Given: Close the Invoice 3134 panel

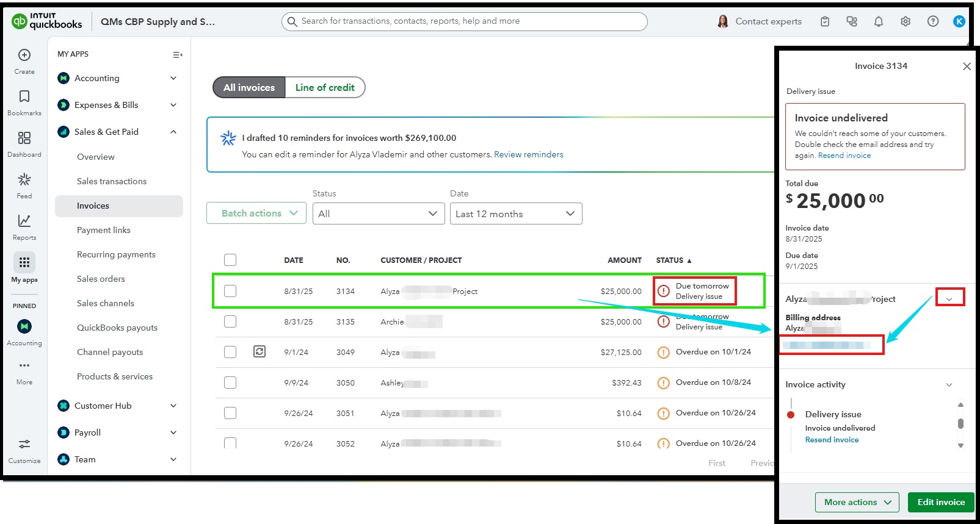Looking at the screenshot, I should pos(967,66).
